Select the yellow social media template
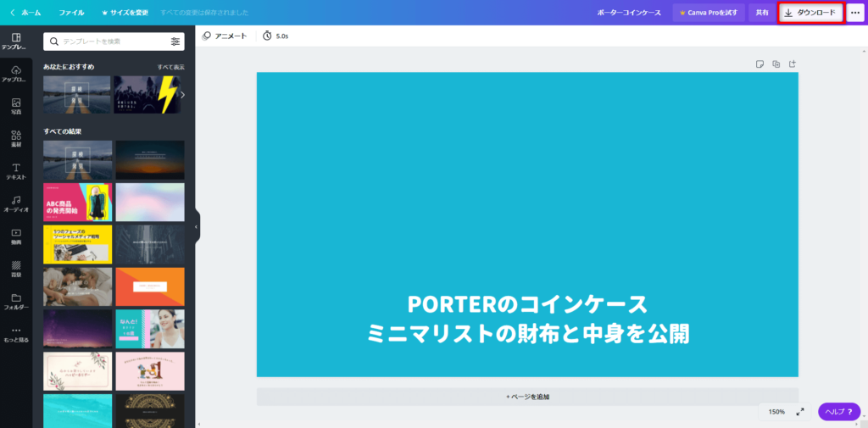This screenshot has height=428, width=868. pos(77,244)
